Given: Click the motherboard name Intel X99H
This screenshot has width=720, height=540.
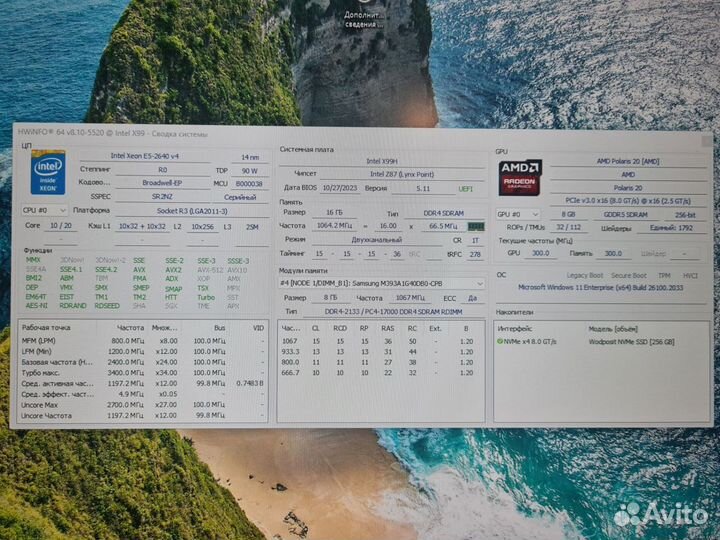Looking at the screenshot, I should tap(382, 161).
